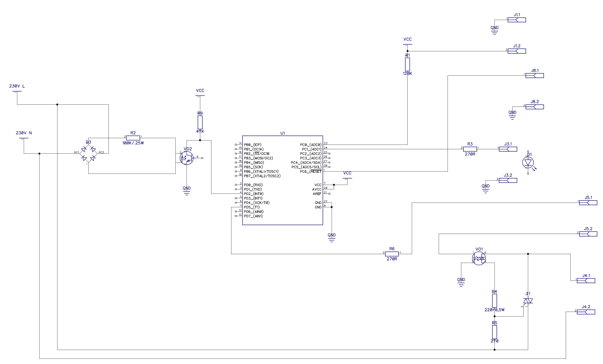The width and height of the screenshot is (603, 364).
Task: Select the VO1 opto-triac symbol
Action: click(479, 258)
